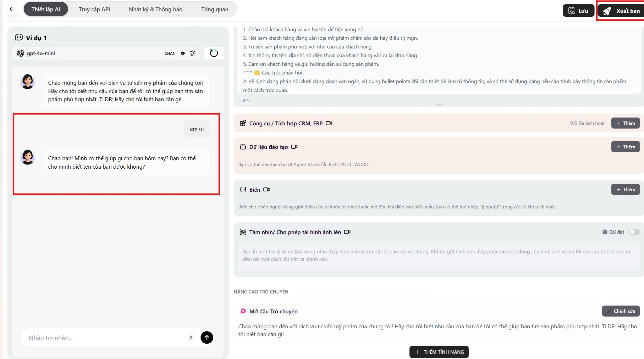
Task: Click the refresh conversation icon
Action: [x=214, y=53]
